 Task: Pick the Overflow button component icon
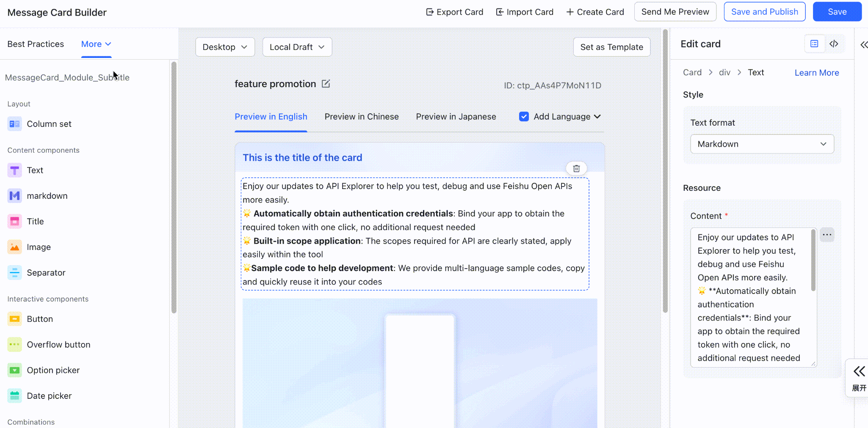coord(14,345)
